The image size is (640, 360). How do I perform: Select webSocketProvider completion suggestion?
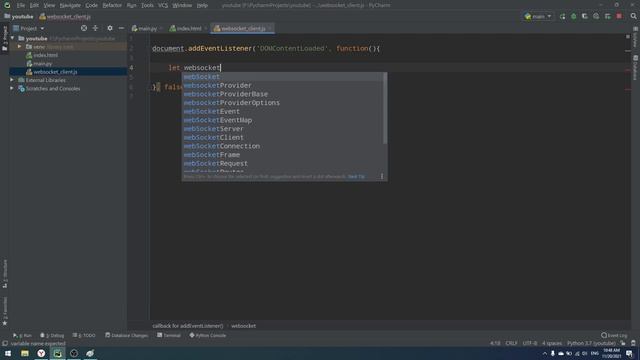tap(282, 85)
